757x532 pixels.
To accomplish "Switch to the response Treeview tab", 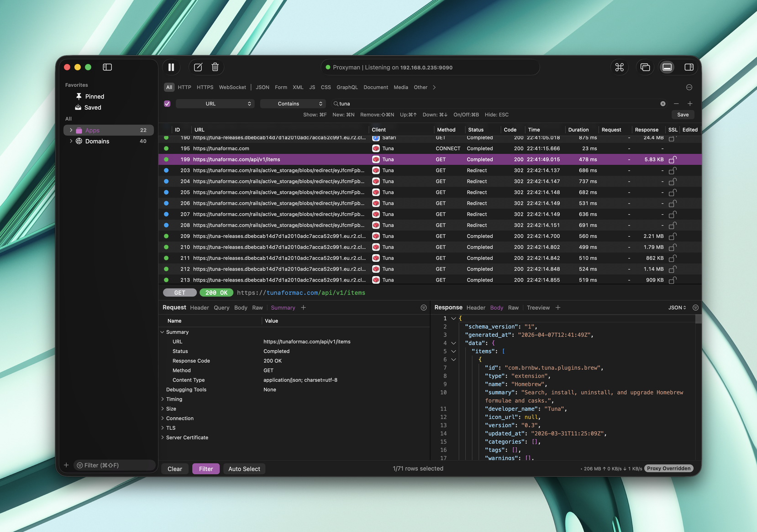I will 538,308.
